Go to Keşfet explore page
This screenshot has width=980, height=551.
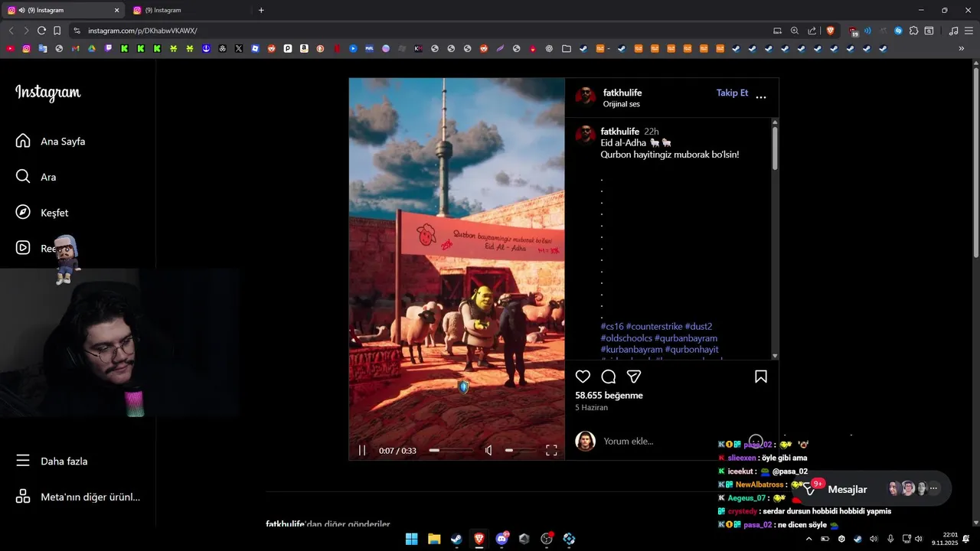(42, 213)
